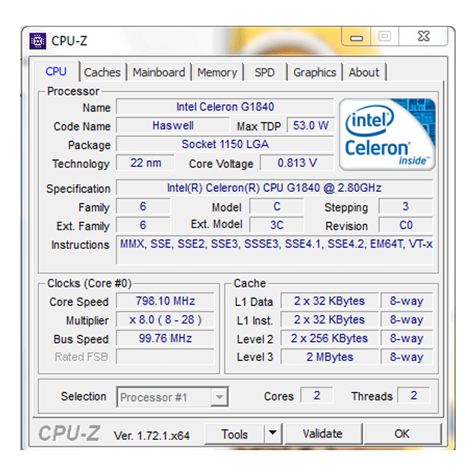The image size is (476, 476).
Task: Click the Threads count value
Action: pyautogui.click(x=413, y=396)
